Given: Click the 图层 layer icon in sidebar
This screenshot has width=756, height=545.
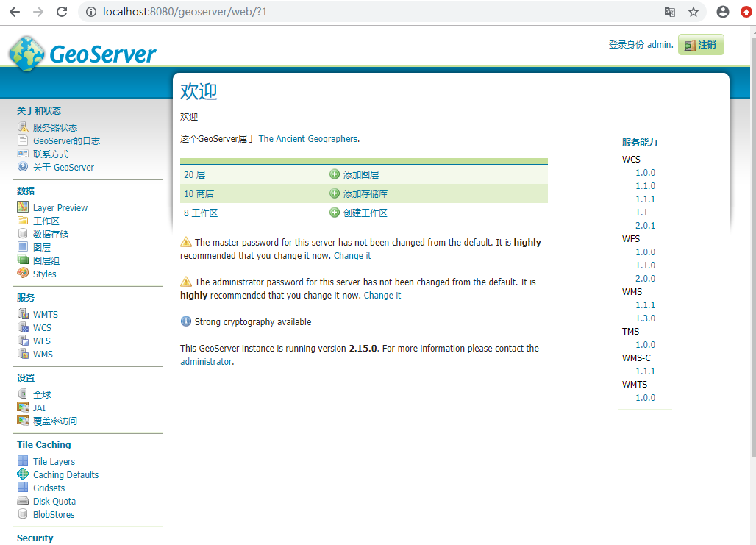Looking at the screenshot, I should 23,246.
